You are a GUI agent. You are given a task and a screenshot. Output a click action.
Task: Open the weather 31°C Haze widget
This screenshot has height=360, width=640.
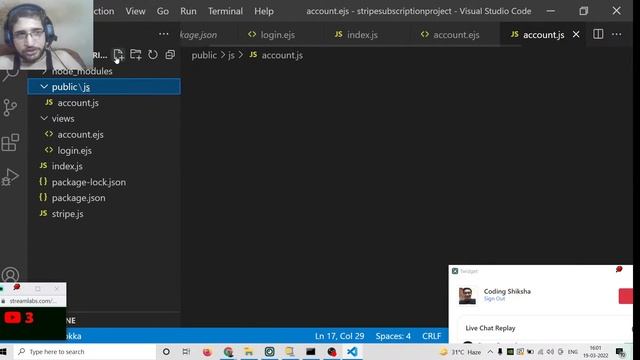pos(460,352)
